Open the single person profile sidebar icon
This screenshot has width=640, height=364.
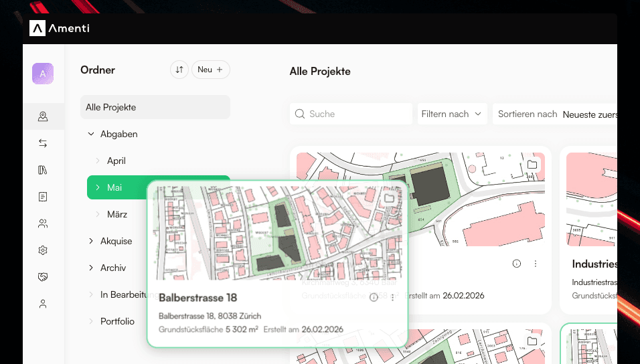pyautogui.click(x=43, y=304)
